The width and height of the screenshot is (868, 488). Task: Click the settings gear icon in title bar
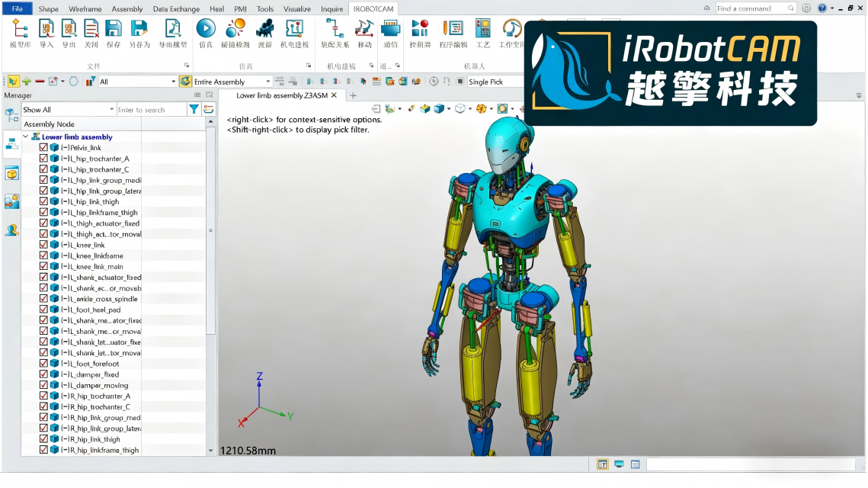pos(806,8)
